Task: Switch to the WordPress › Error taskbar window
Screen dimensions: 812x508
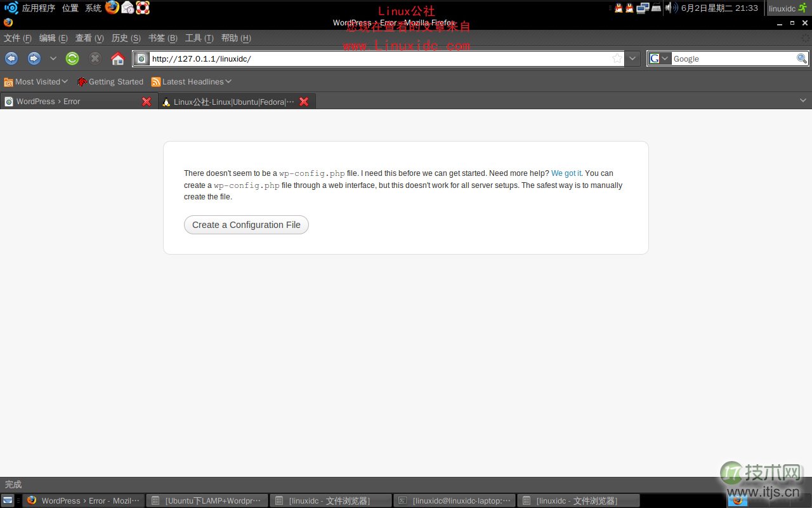Action: click(x=83, y=500)
